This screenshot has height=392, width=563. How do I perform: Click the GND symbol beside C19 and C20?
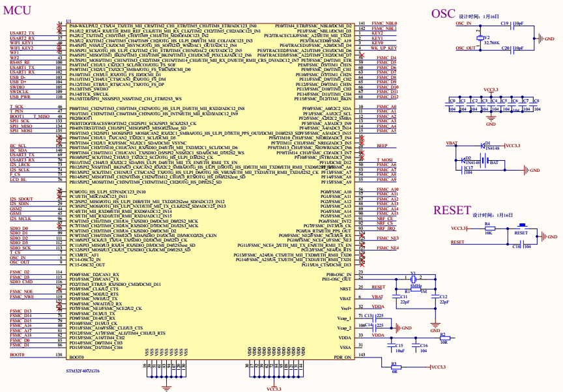[542, 38]
